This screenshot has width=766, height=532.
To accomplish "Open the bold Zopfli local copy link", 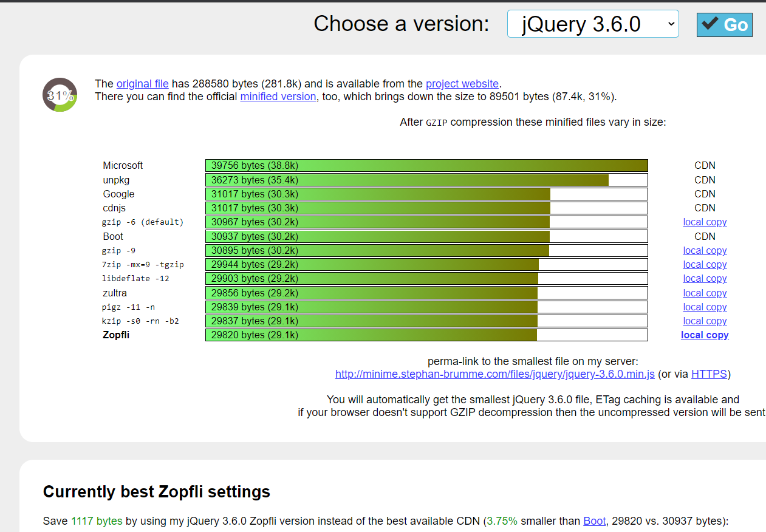I will coord(705,335).
